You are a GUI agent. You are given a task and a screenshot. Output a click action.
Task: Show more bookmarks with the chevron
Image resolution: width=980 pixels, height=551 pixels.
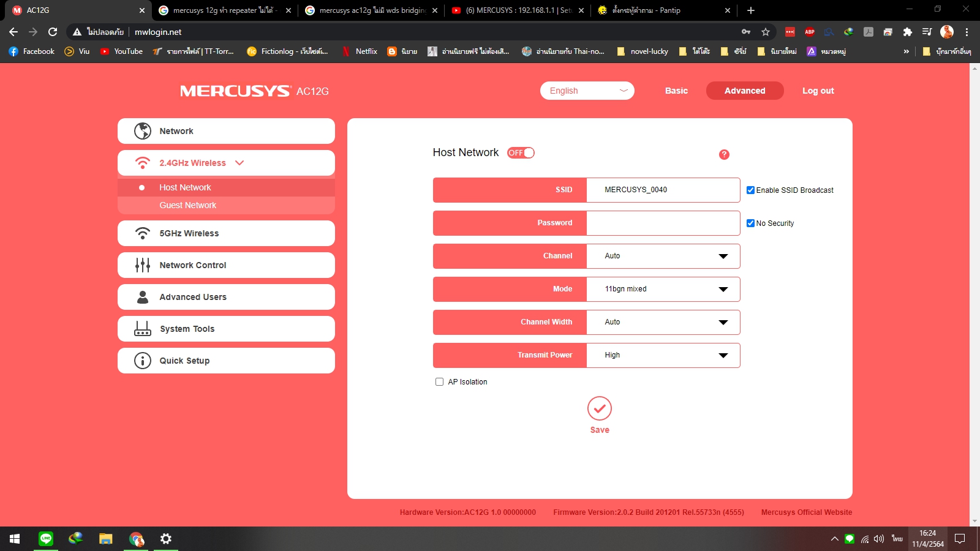pyautogui.click(x=907, y=51)
